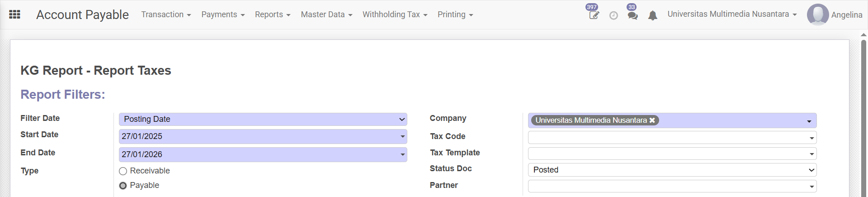
Task: Expand the Tax Template dropdown
Action: coord(672,154)
